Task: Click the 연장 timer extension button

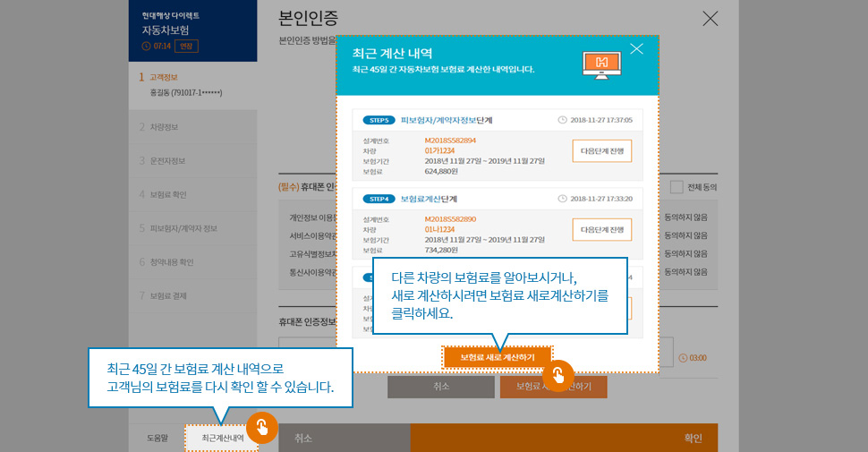Action: [x=186, y=46]
